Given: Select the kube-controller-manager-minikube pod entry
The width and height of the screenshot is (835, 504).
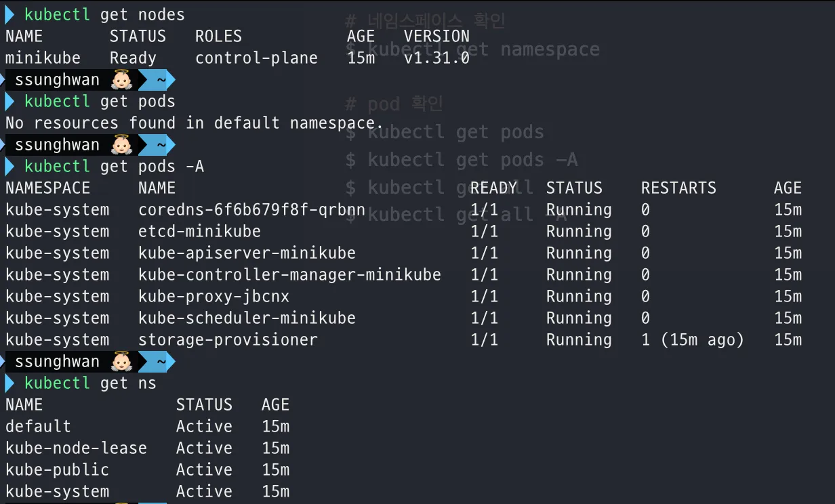Looking at the screenshot, I should 289,275.
